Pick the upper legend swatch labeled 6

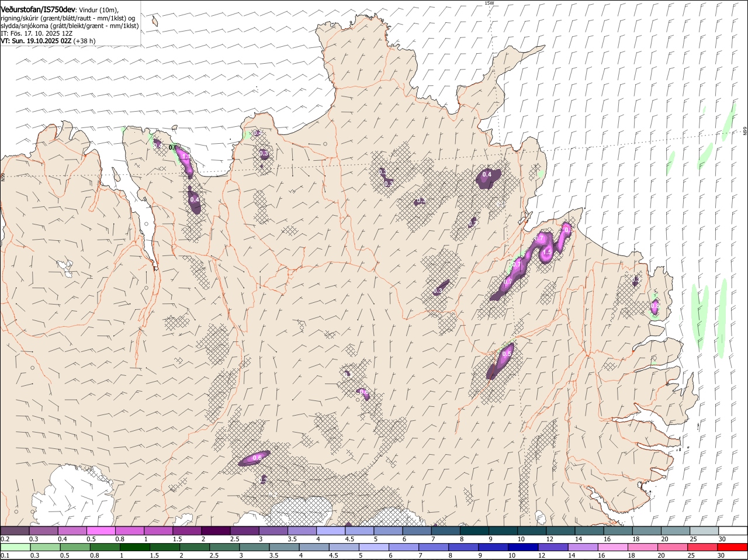(x=416, y=530)
